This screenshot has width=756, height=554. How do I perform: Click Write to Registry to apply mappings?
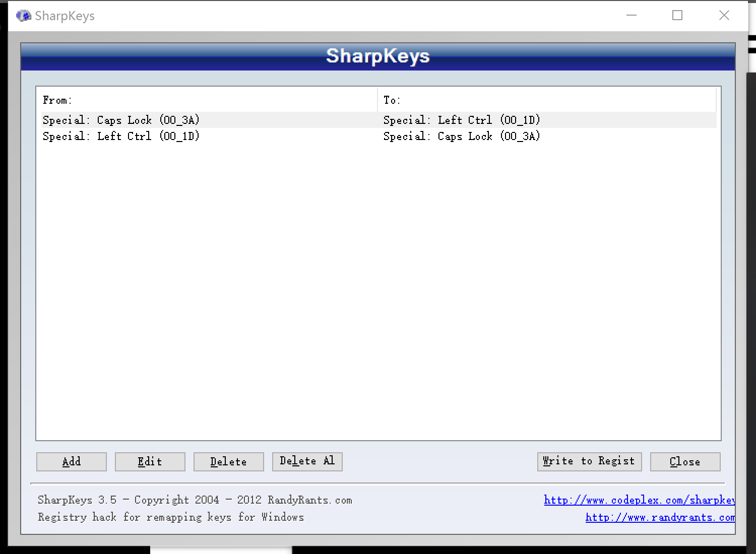[x=589, y=461]
